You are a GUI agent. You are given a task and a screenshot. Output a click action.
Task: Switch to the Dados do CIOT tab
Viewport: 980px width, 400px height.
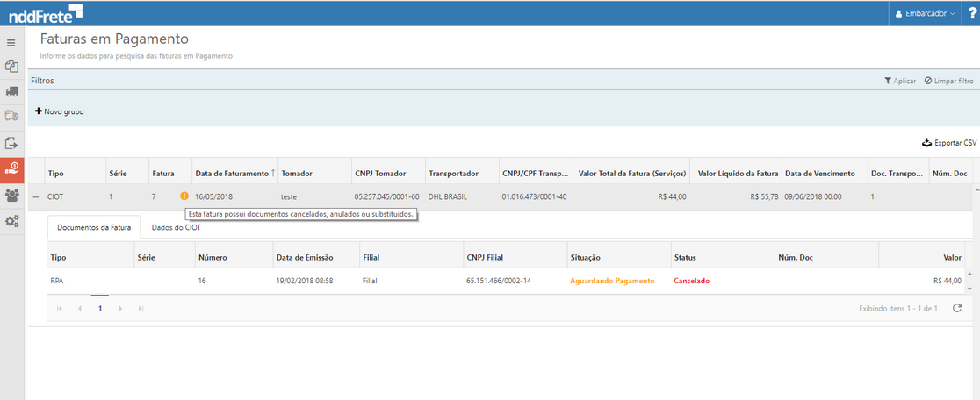coord(176,228)
